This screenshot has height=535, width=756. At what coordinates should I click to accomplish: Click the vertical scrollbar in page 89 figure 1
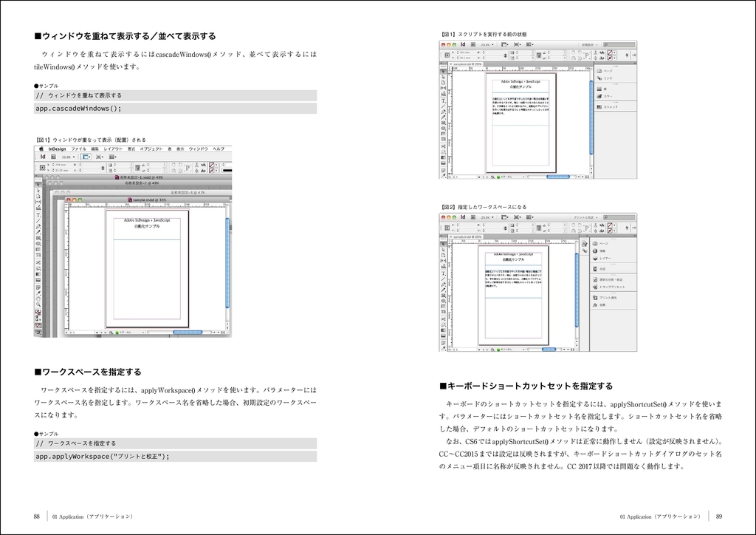click(x=591, y=117)
